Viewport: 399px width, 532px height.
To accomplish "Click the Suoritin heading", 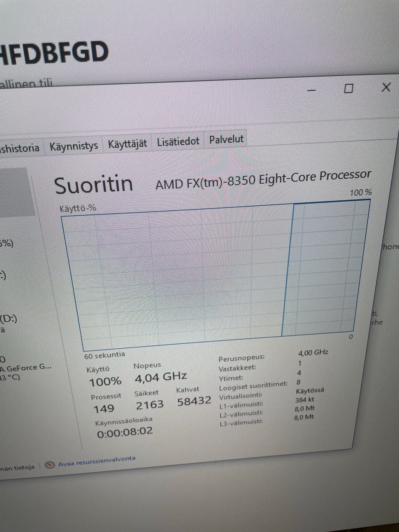I will [x=94, y=185].
